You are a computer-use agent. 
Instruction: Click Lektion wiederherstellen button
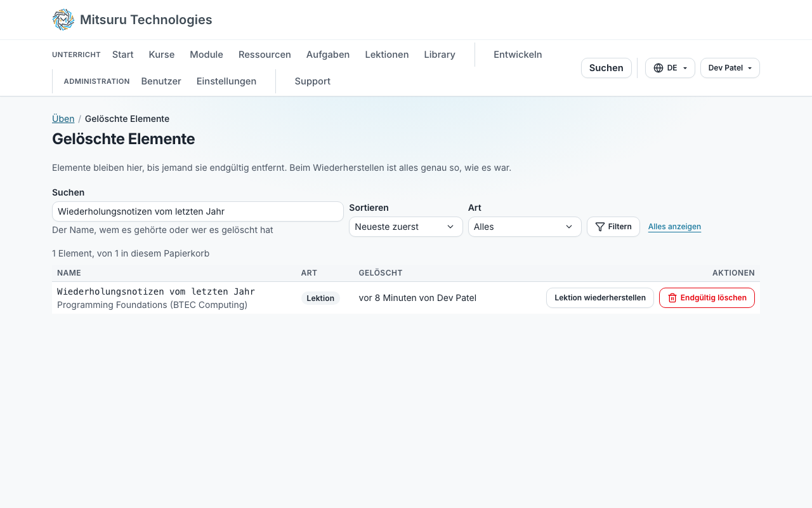point(600,298)
